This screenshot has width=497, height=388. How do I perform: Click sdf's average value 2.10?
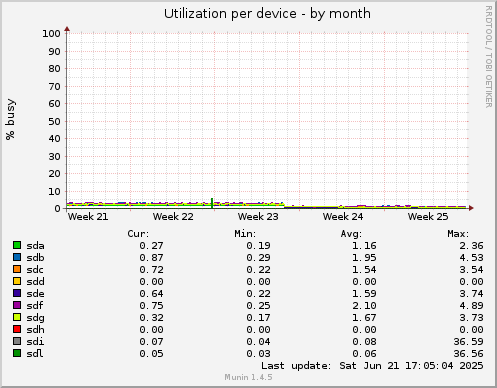[x=364, y=306]
